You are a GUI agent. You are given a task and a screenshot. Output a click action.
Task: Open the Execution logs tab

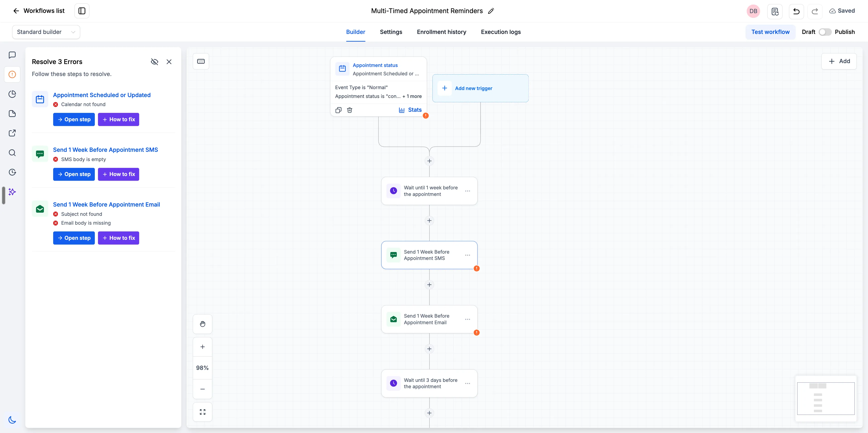click(501, 32)
